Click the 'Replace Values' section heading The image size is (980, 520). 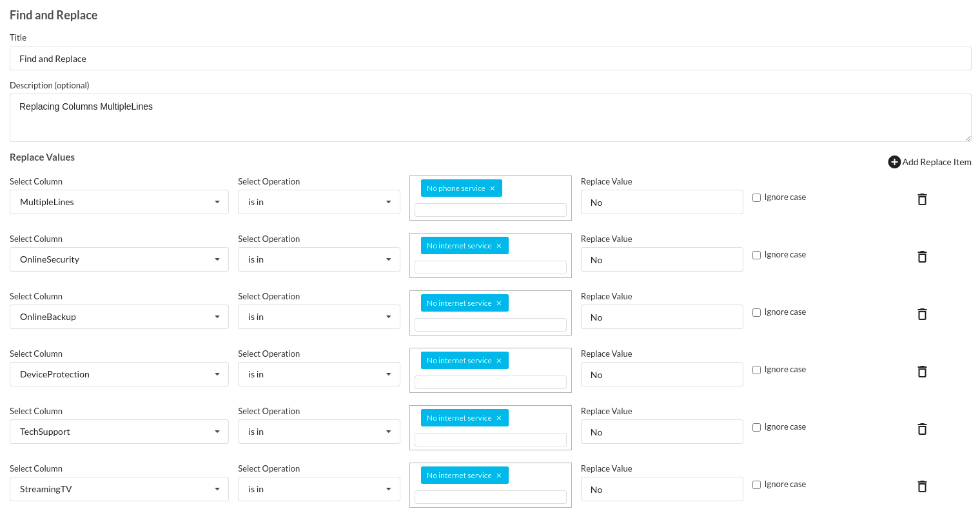(42, 157)
